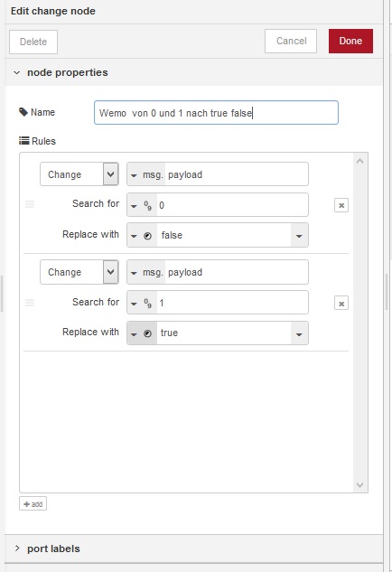Open the first Change action dropdown
The height and width of the screenshot is (572, 392).
coord(79,174)
